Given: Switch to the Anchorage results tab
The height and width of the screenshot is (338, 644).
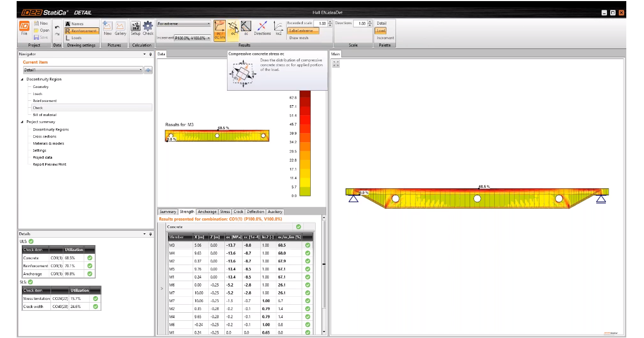Looking at the screenshot, I should coord(207,211).
